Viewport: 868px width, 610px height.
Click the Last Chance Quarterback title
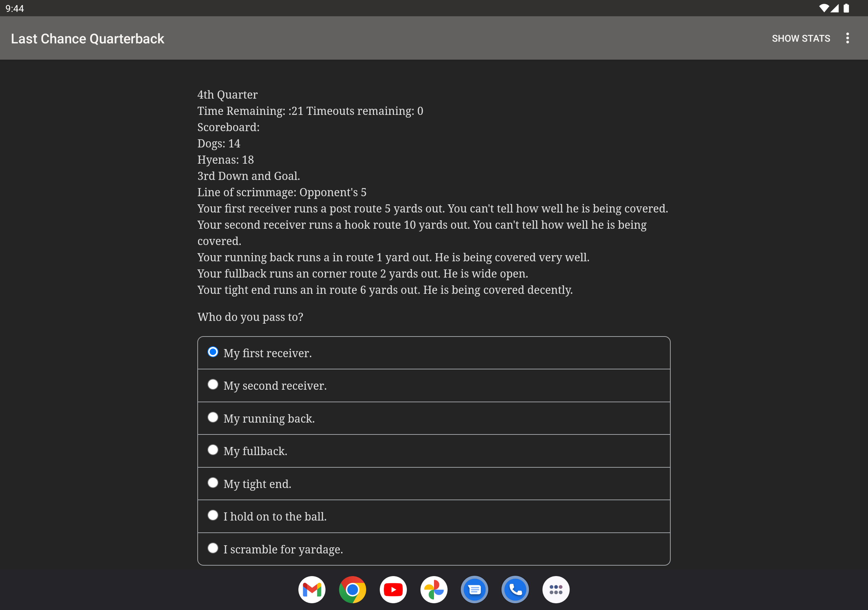click(87, 39)
